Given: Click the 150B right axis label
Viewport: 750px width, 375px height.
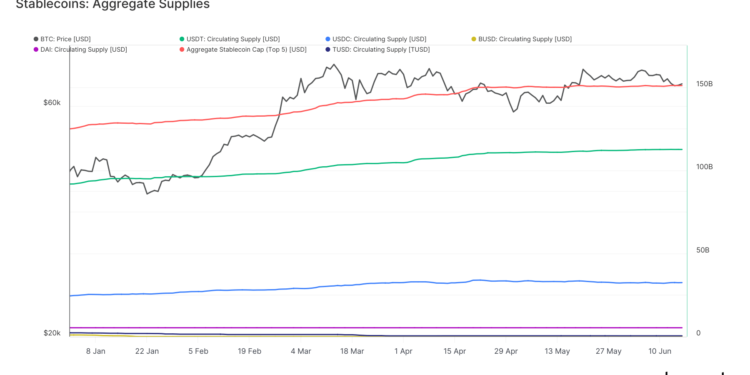Looking at the screenshot, I should [705, 84].
